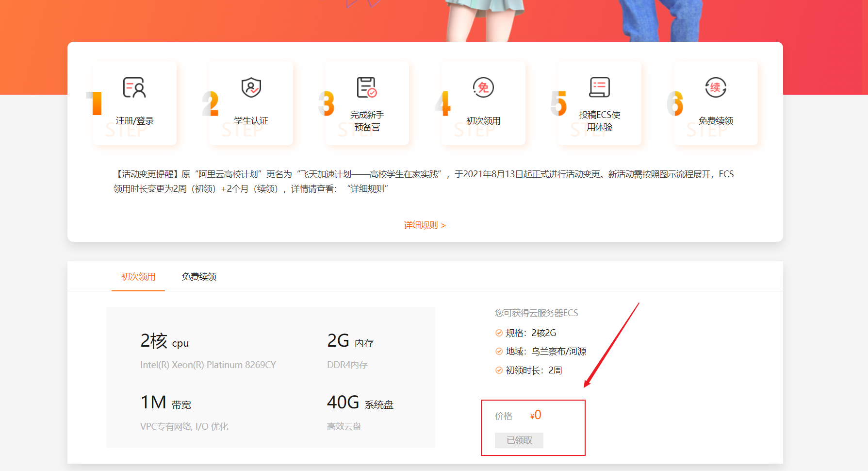Switch to the 免费续领 tab

click(199, 276)
